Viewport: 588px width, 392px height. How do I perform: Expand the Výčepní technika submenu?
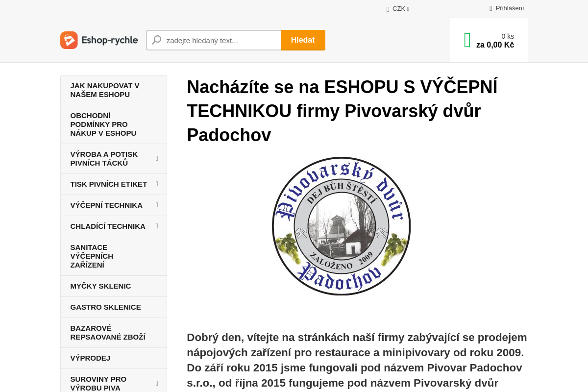tap(157, 205)
